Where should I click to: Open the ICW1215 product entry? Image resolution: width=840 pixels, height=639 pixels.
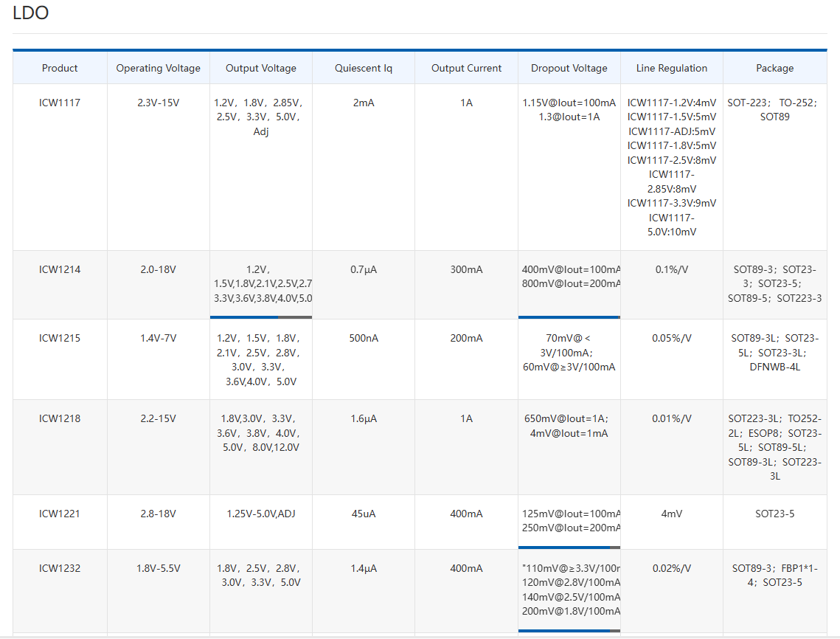(60, 338)
